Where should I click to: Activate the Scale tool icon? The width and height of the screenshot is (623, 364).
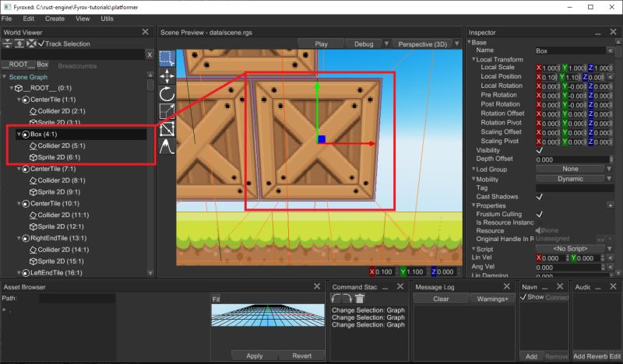(x=167, y=111)
